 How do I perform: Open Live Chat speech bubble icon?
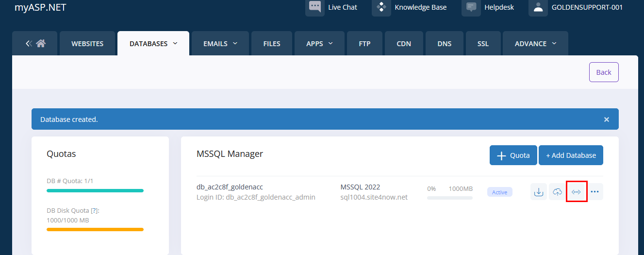point(315,7)
